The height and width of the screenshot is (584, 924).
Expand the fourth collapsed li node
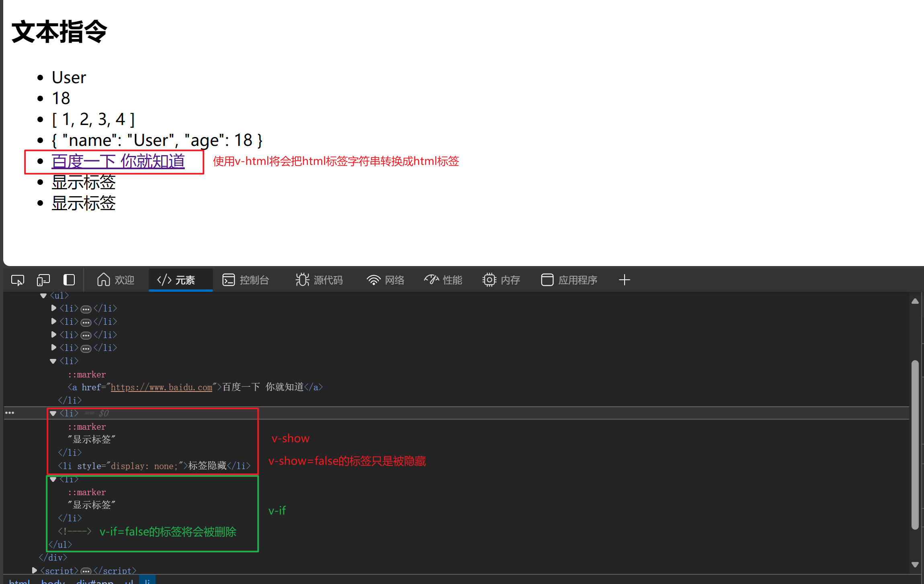(x=53, y=348)
